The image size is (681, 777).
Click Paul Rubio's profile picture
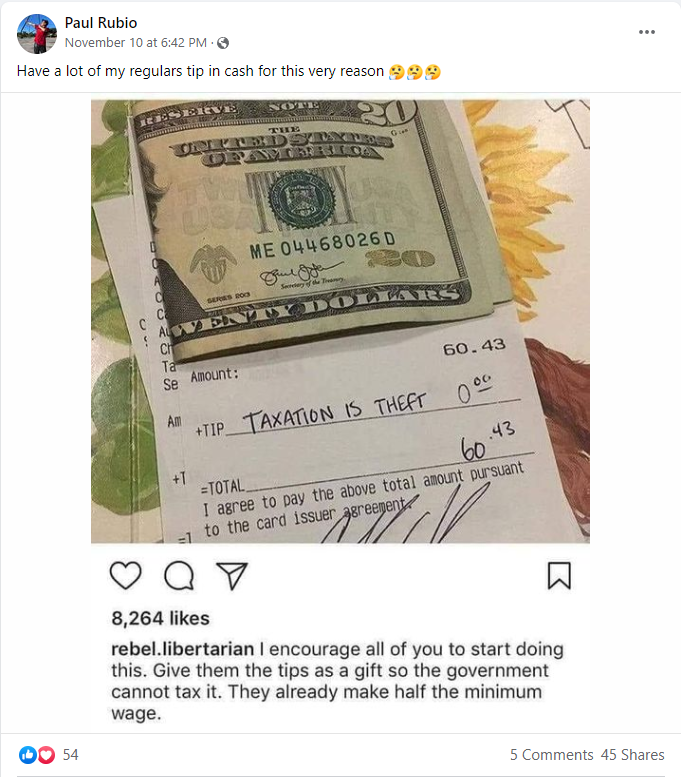37,33
